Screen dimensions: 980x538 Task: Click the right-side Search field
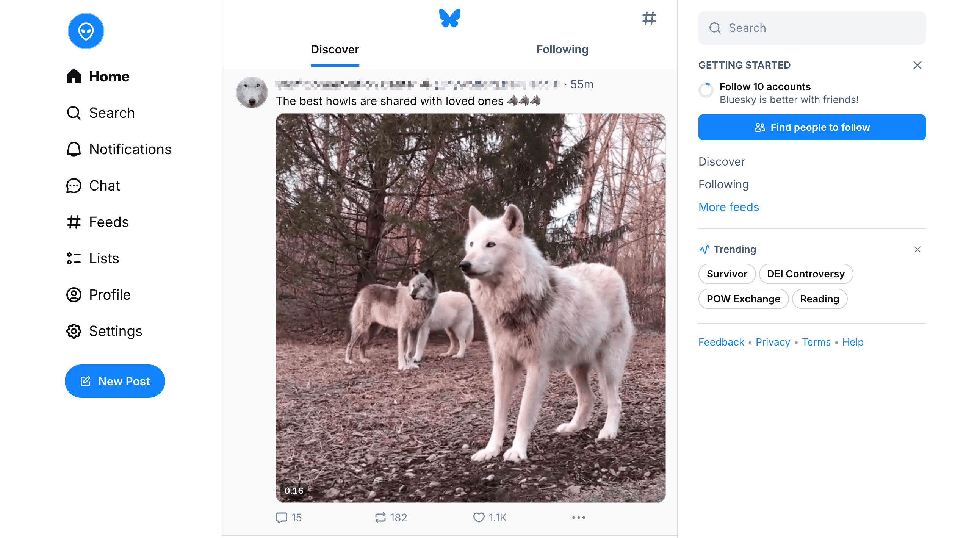pyautogui.click(x=811, y=28)
